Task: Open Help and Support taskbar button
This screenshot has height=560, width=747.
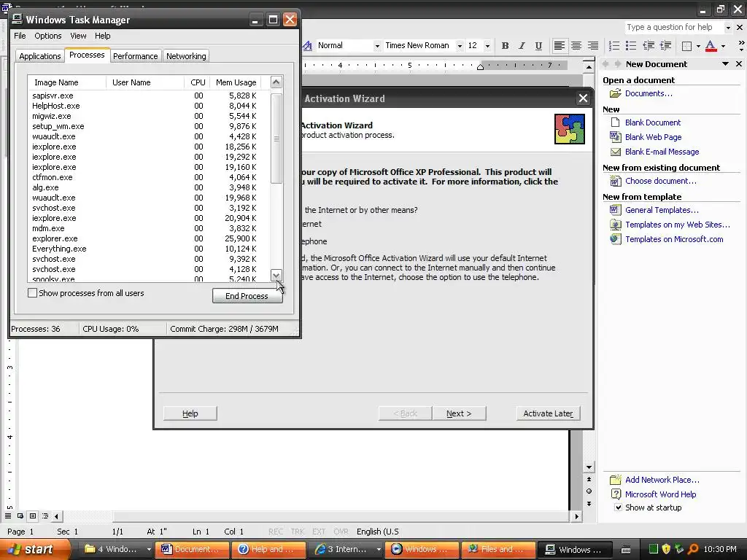Action: tap(267, 549)
